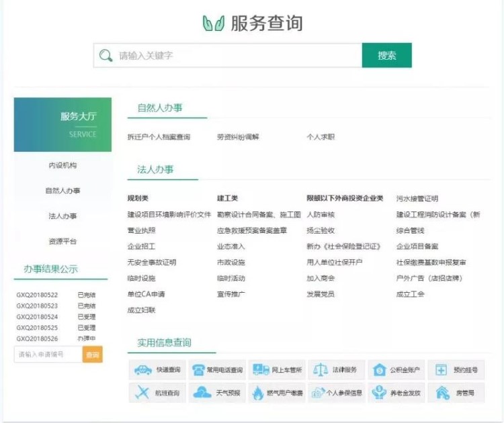This screenshot has height=423, width=504.
Task: Open 业态准入 link
Action: click(230, 246)
